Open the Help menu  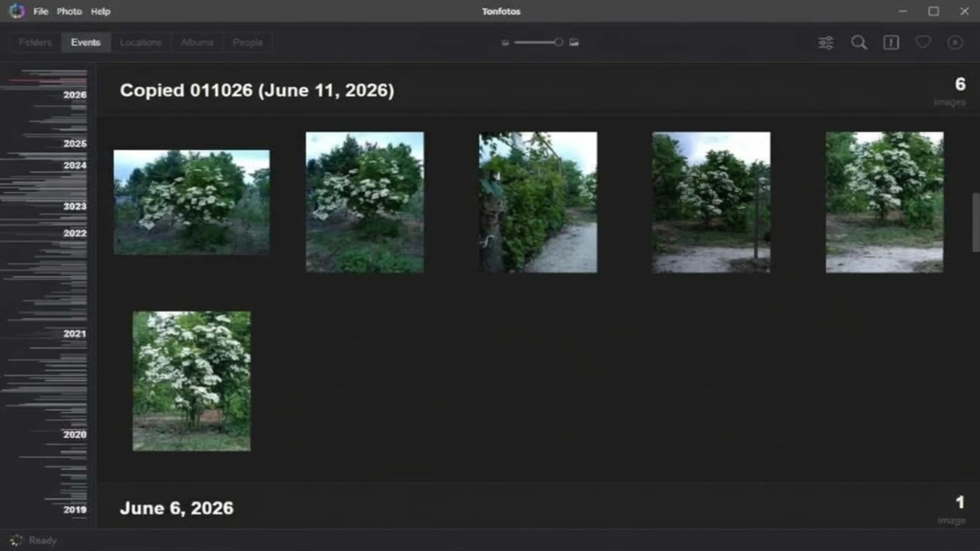click(101, 11)
